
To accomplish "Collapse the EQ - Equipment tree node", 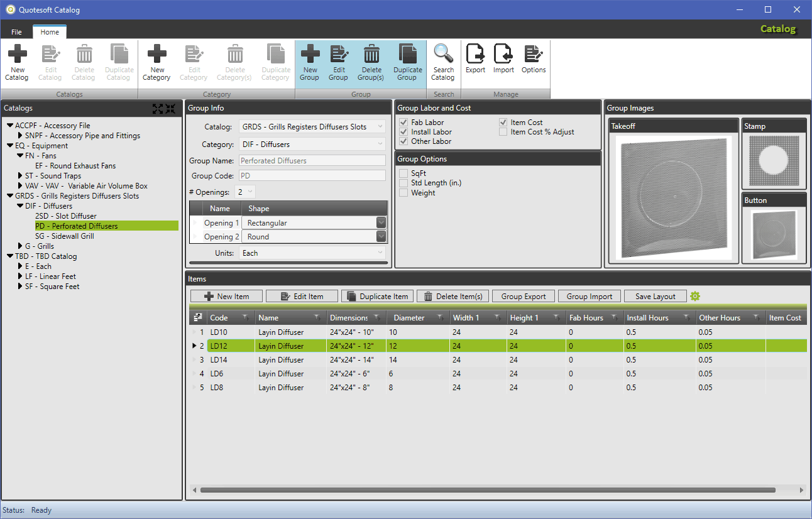I will (10, 146).
